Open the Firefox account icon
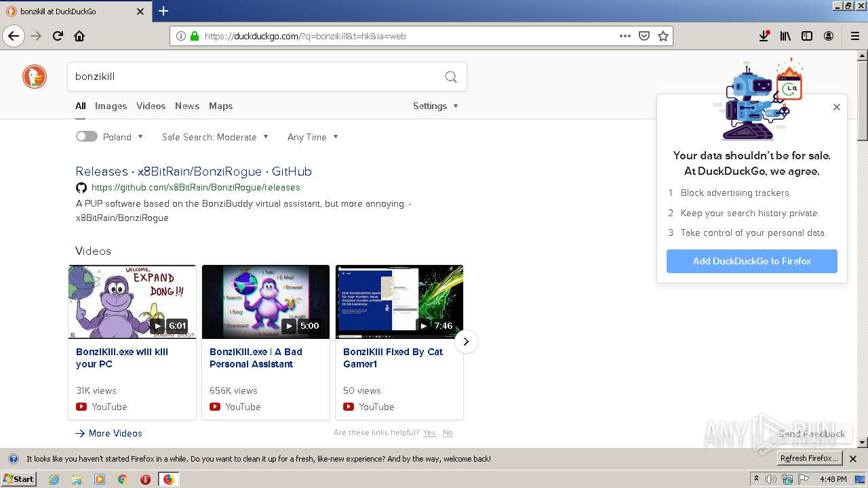This screenshot has width=868, height=488. coord(829,36)
